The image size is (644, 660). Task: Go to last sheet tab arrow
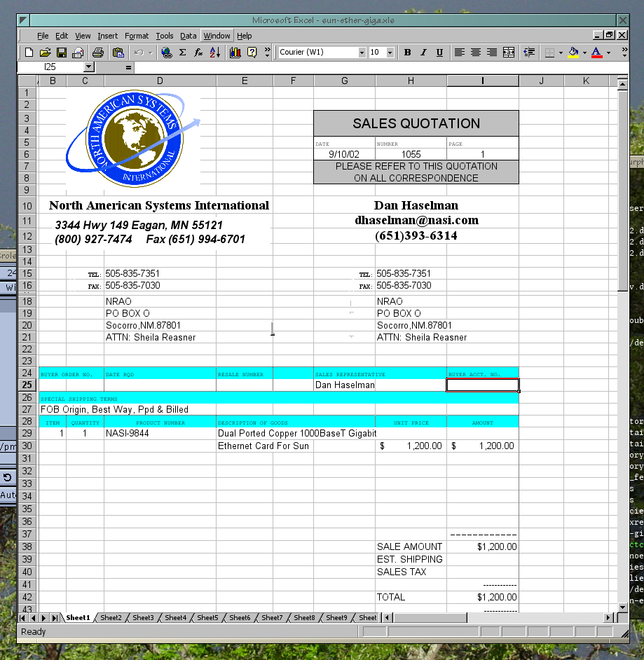[x=55, y=617]
